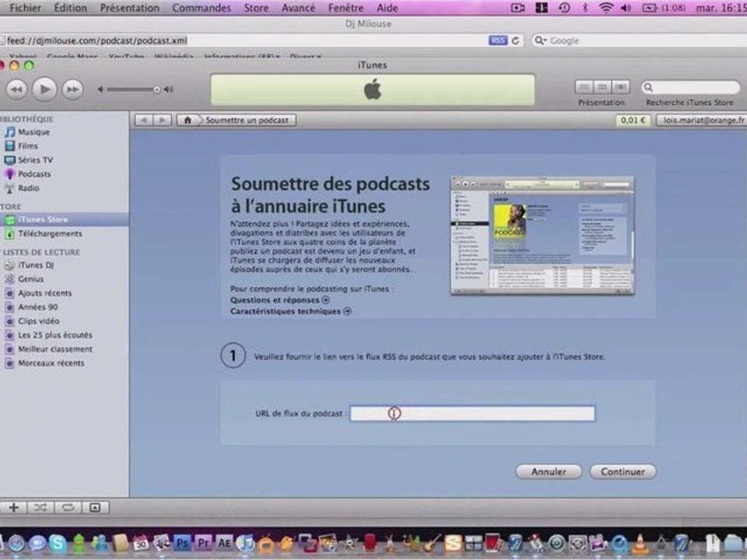Go back in iTunes Store navigation

pyautogui.click(x=144, y=120)
